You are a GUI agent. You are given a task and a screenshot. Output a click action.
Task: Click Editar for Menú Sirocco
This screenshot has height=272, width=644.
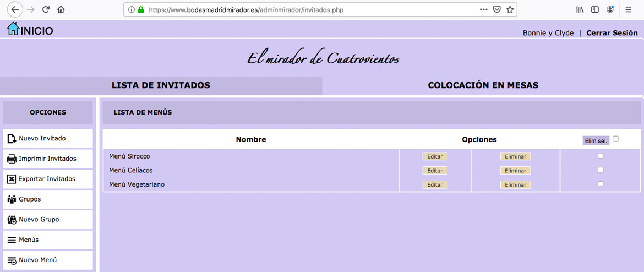(x=435, y=156)
